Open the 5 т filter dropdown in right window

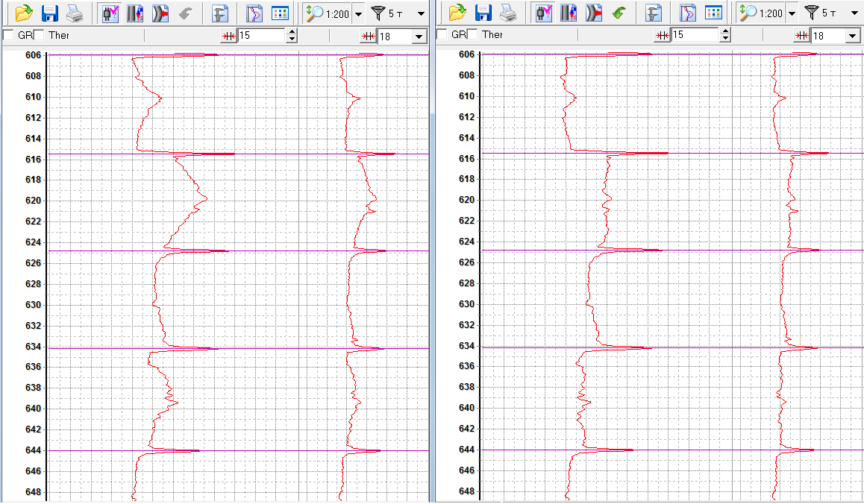coord(854,13)
